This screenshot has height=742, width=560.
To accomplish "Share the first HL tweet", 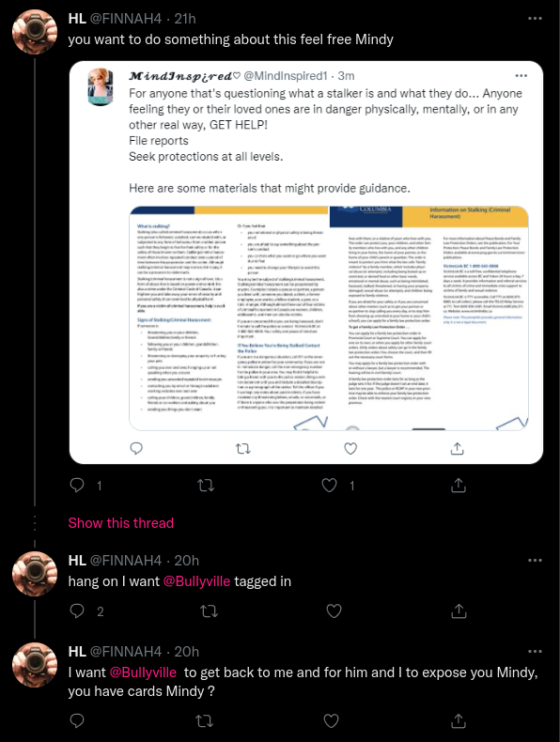I will pos(459,485).
